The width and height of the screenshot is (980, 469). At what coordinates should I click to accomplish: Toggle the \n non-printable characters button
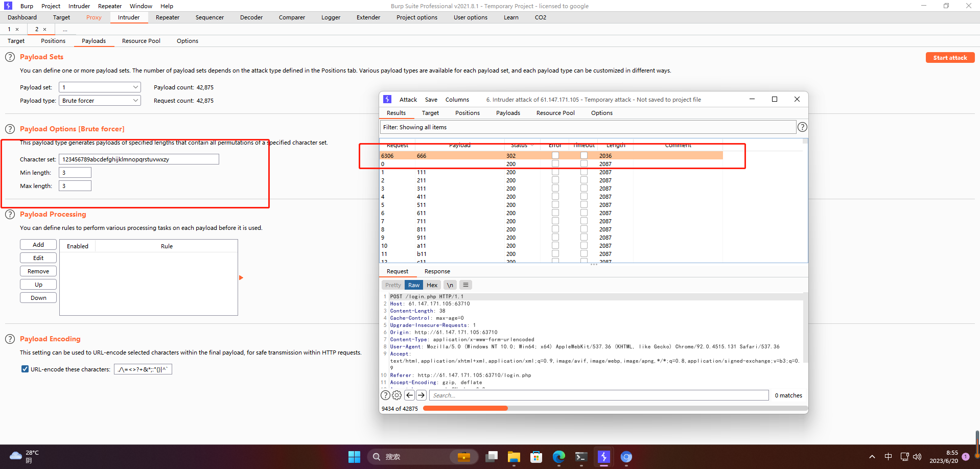coord(450,285)
